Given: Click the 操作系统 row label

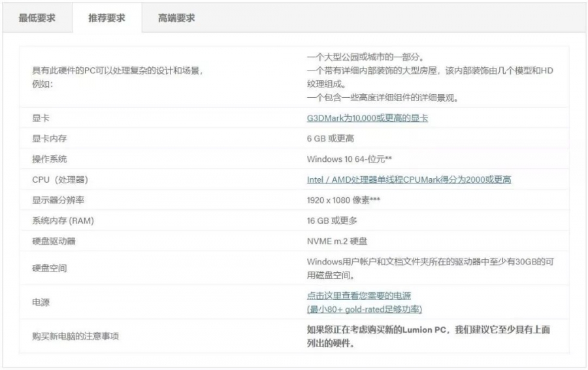Looking at the screenshot, I should [49, 159].
